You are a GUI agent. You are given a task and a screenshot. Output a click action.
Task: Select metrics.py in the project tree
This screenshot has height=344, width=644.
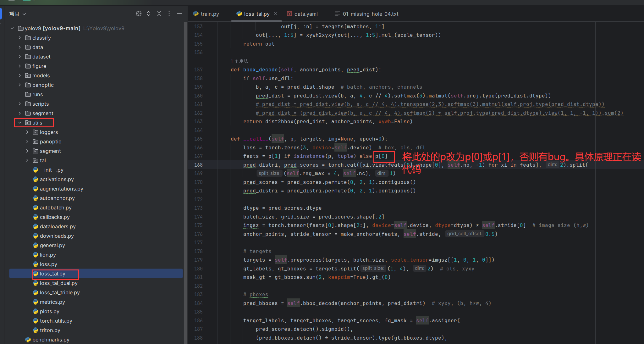(x=52, y=302)
